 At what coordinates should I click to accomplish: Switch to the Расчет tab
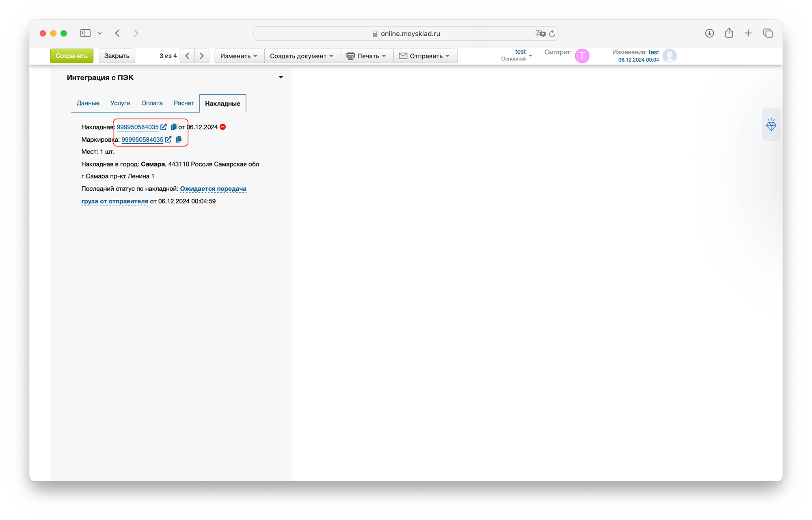click(x=184, y=103)
